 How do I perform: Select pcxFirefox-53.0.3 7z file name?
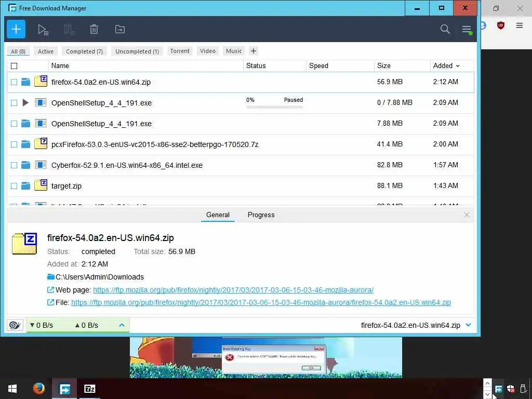(155, 144)
